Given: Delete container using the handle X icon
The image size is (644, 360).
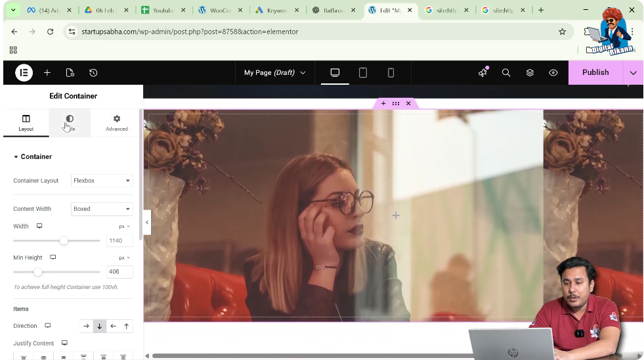Looking at the screenshot, I should click(x=408, y=104).
